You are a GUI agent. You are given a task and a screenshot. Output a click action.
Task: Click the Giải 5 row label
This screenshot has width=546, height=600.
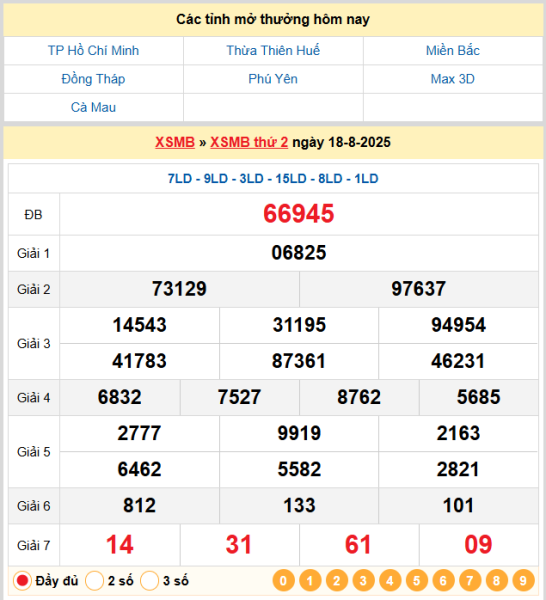pyautogui.click(x=33, y=452)
